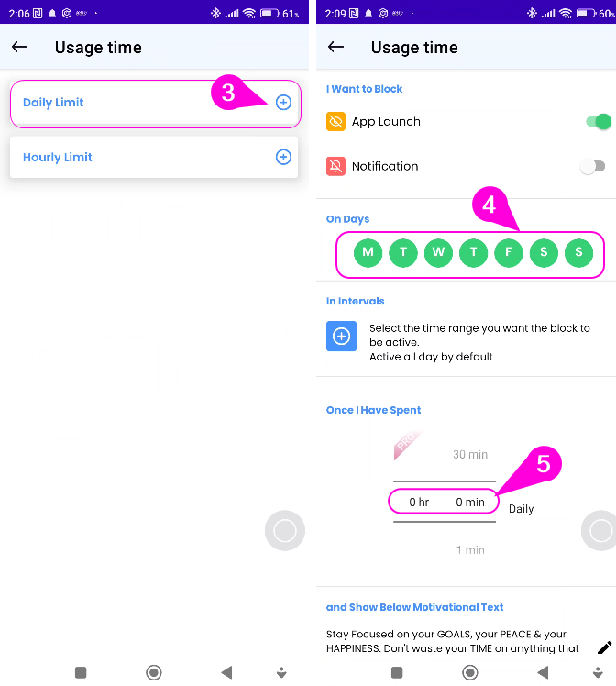The image size is (616, 686).
Task: Choose 30 min in time picker
Action: coord(470,455)
